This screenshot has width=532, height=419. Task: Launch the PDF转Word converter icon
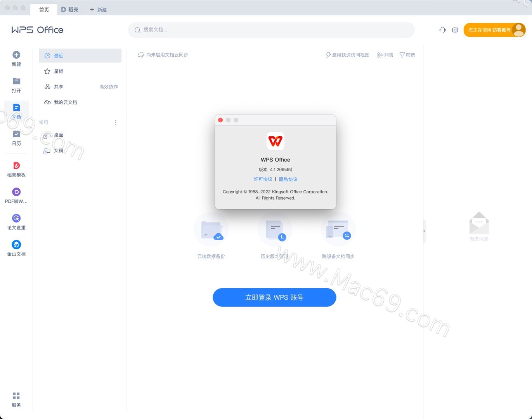(x=16, y=192)
